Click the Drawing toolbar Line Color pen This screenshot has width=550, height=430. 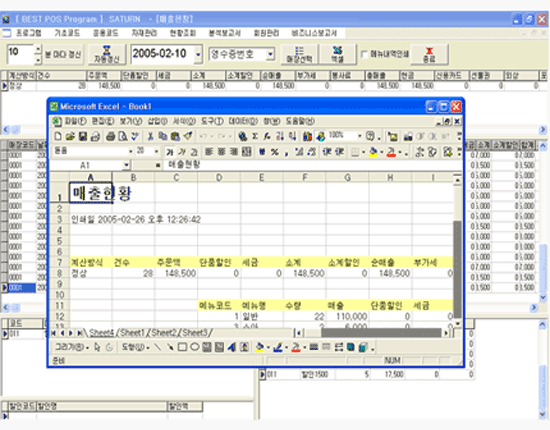tap(277, 348)
